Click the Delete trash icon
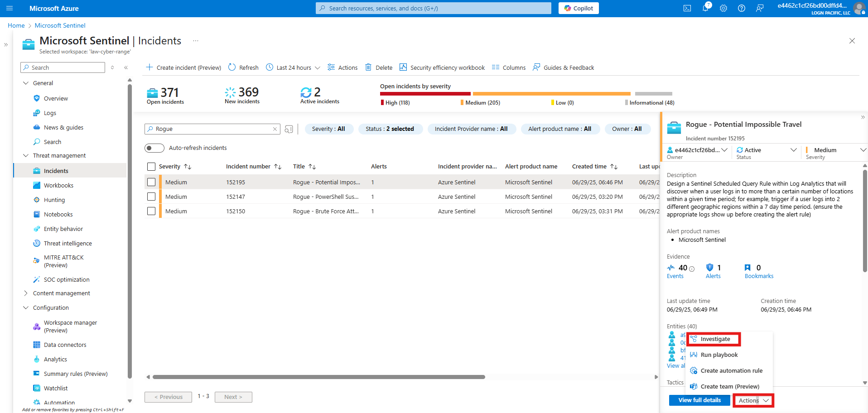This screenshot has width=868, height=413. [368, 67]
